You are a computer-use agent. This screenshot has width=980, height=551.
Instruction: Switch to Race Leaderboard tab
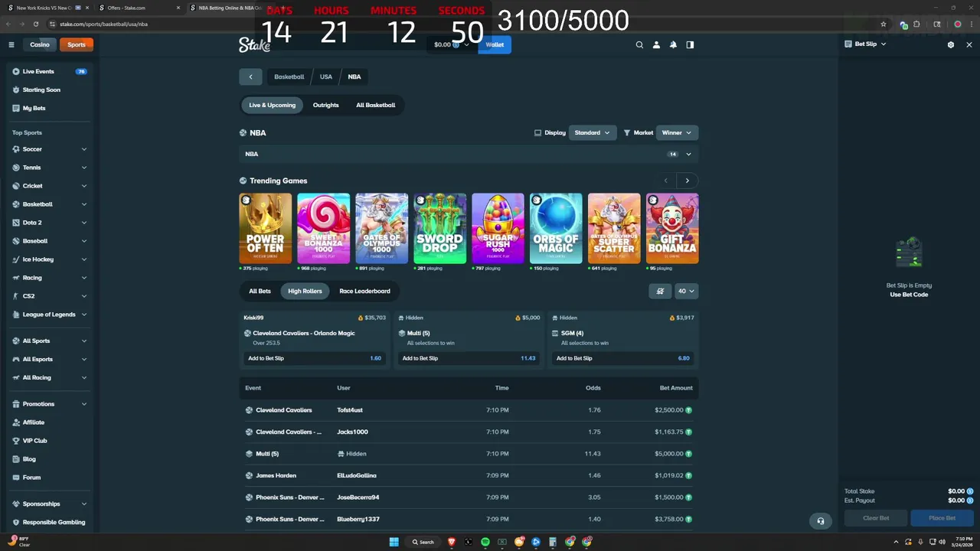[x=364, y=291]
